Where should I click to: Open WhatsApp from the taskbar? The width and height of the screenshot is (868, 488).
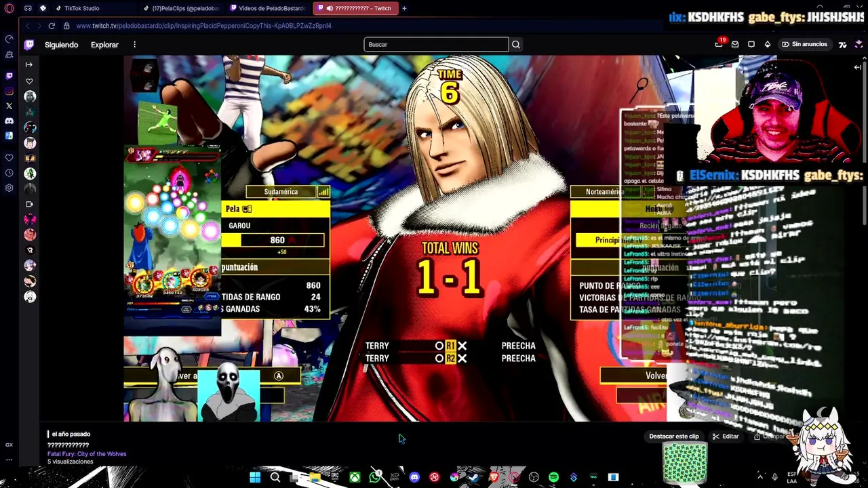375,477
